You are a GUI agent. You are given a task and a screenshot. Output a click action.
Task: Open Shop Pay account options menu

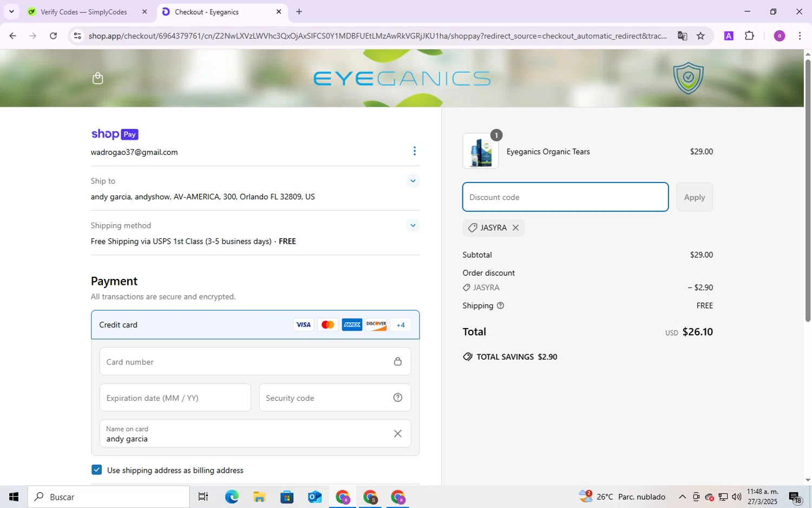(415, 151)
